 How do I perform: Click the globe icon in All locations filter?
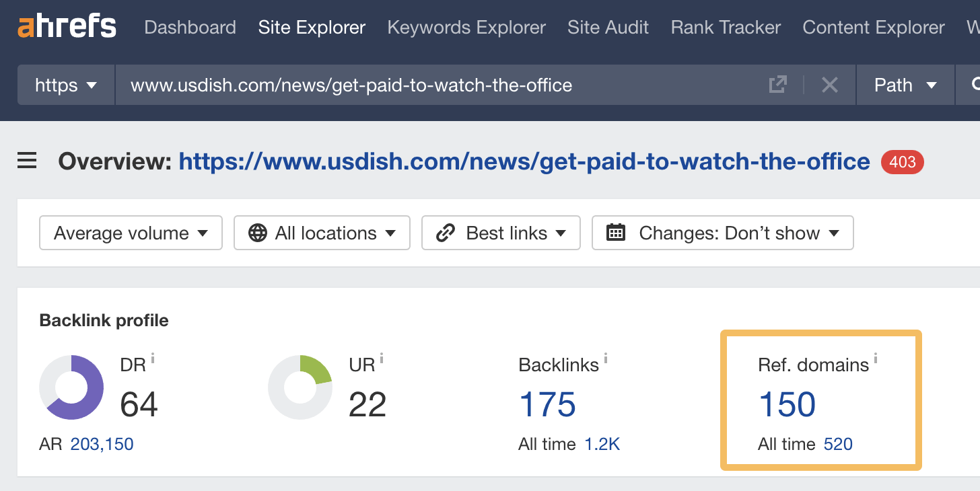258,233
